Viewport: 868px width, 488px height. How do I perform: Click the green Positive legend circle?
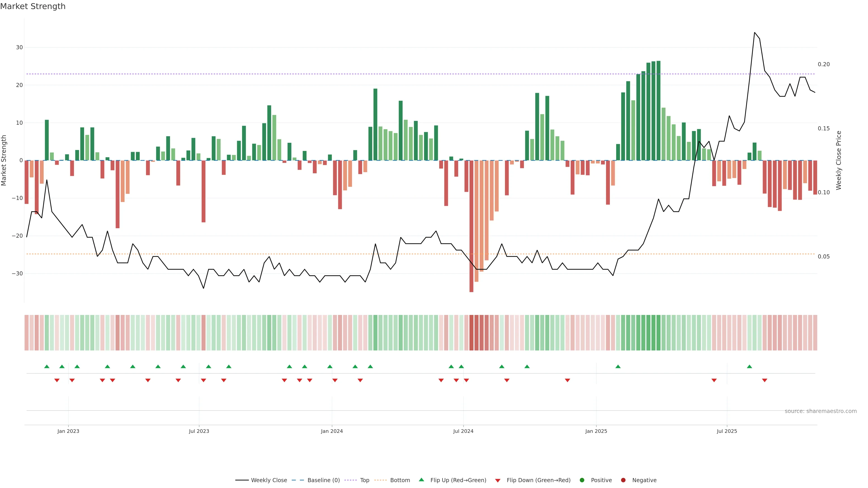pyautogui.click(x=582, y=480)
